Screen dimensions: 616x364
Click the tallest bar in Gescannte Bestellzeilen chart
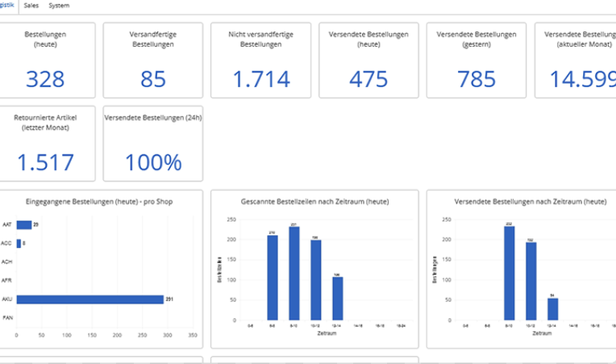(293, 273)
